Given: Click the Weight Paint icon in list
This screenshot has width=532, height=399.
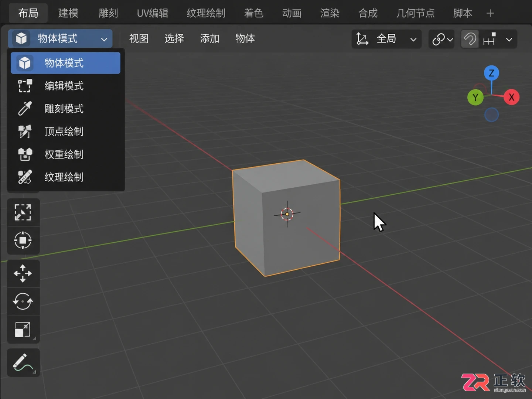Looking at the screenshot, I should (x=25, y=154).
